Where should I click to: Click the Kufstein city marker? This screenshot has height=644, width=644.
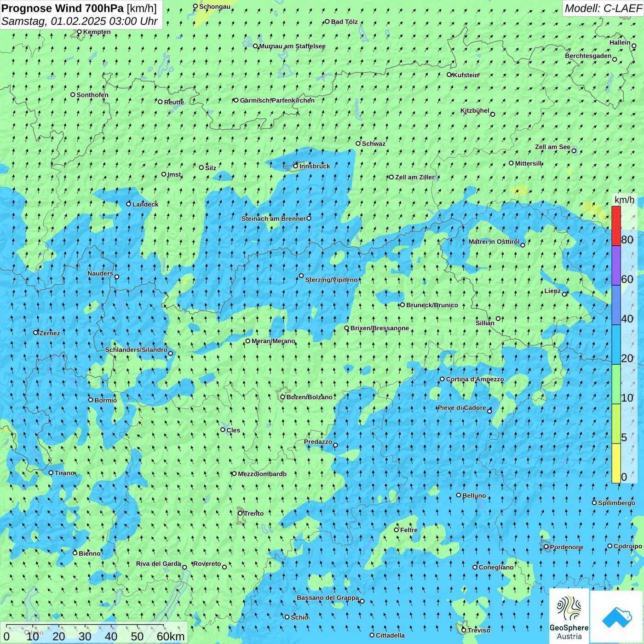point(449,75)
